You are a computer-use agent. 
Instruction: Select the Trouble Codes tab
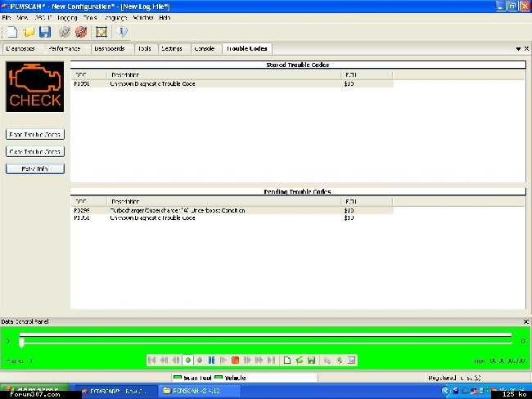coord(247,48)
